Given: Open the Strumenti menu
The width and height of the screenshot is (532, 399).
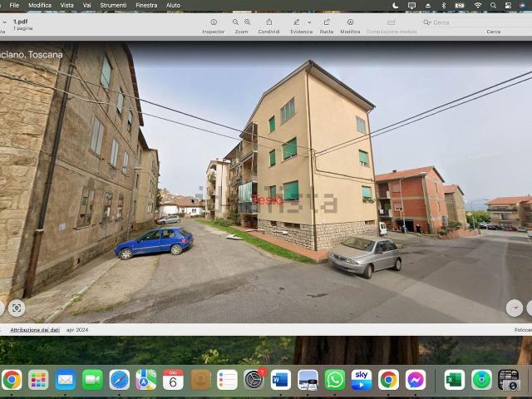Looking at the screenshot, I should (x=113, y=5).
